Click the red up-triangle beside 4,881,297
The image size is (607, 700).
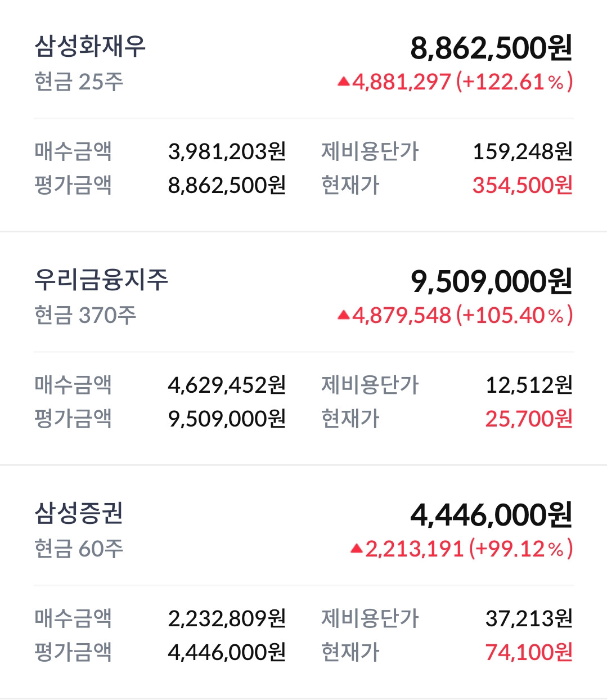tap(344, 82)
